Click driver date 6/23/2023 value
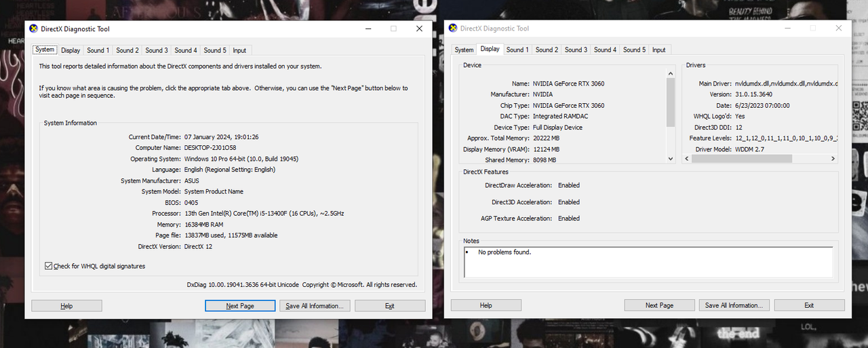The image size is (868, 348). click(x=762, y=105)
